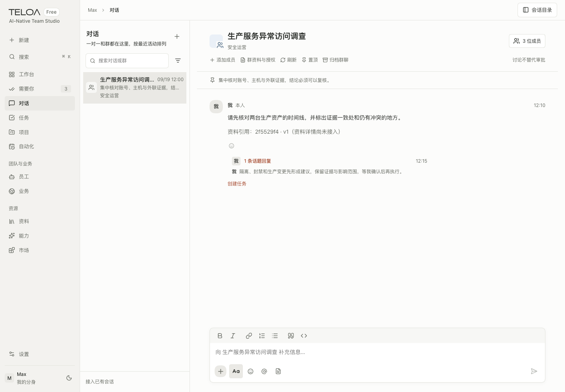Image resolution: width=565 pixels, height=392 pixels.
Task: Go to 工作台 in the sidebar
Action: coord(40,74)
